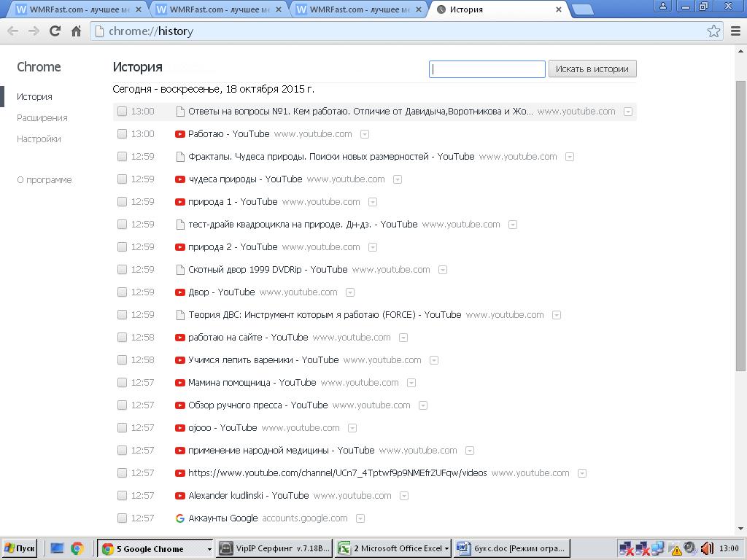Reload the history page
This screenshot has height=560, width=747.
(55, 31)
